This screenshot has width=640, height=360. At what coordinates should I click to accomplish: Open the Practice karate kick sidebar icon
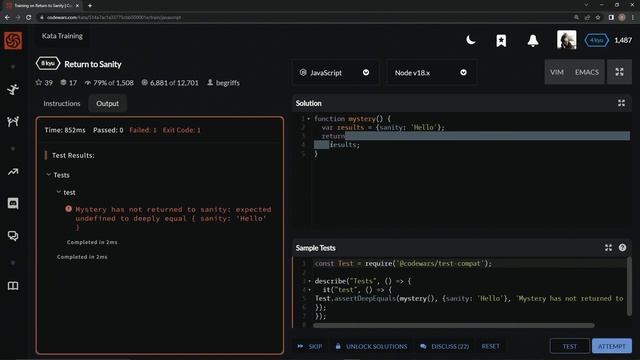pyautogui.click(x=13, y=89)
